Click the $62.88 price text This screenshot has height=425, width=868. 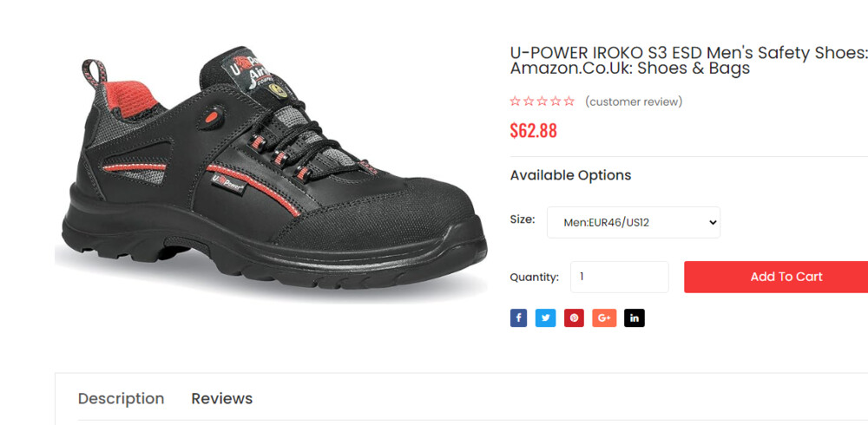point(533,131)
